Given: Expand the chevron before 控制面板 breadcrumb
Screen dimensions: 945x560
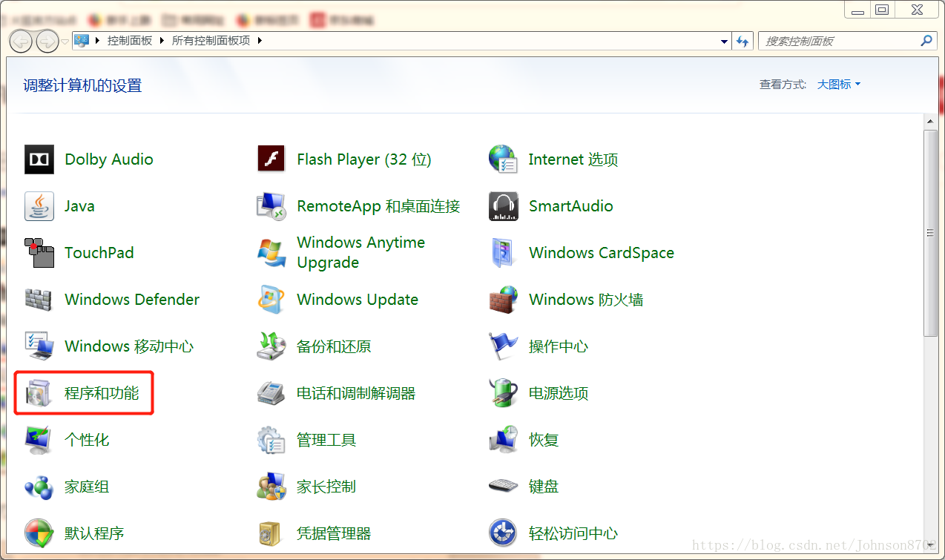Looking at the screenshot, I should [97, 41].
